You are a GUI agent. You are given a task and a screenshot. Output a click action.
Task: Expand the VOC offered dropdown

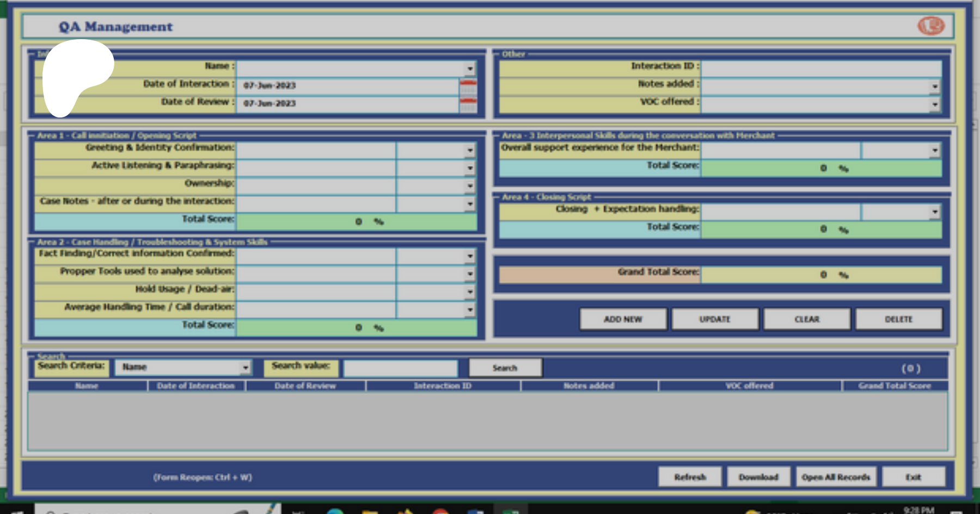tap(934, 104)
